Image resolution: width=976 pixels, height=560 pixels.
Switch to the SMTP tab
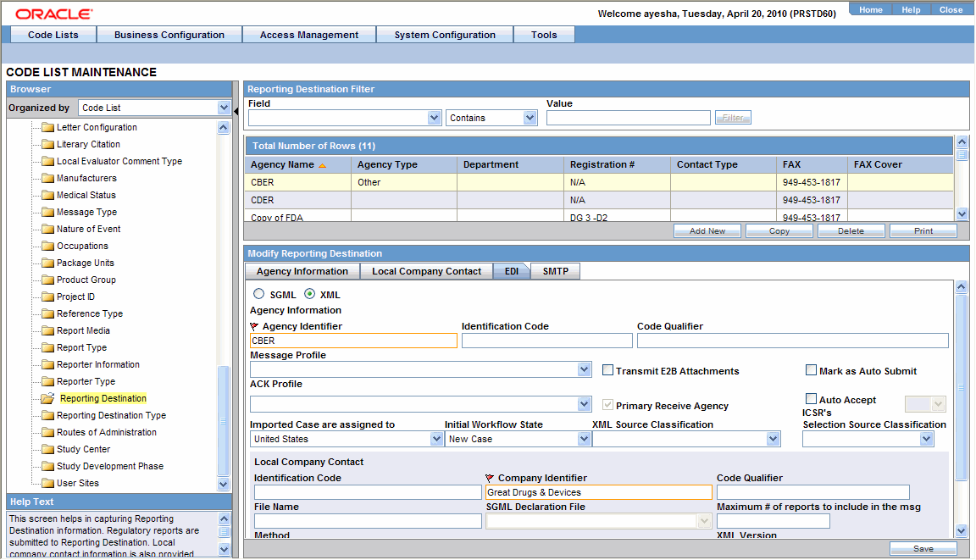[555, 271]
